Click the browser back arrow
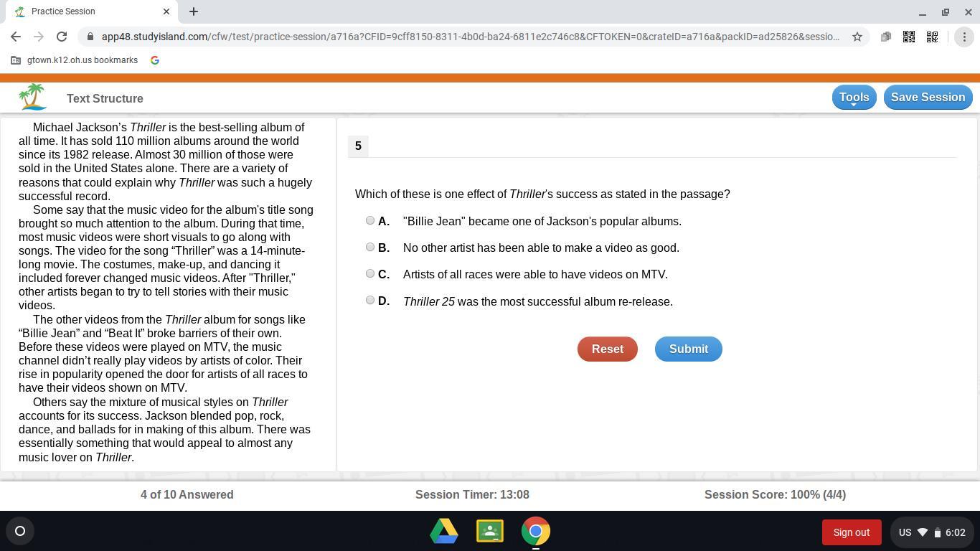The width and height of the screenshot is (980, 551). [16, 37]
